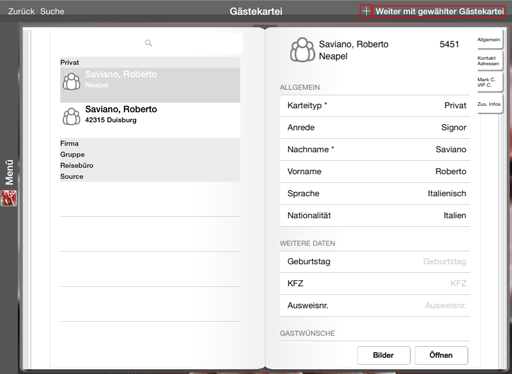The width and height of the screenshot is (512, 374).
Task: Open the app icon below Menü
Action: 9,198
